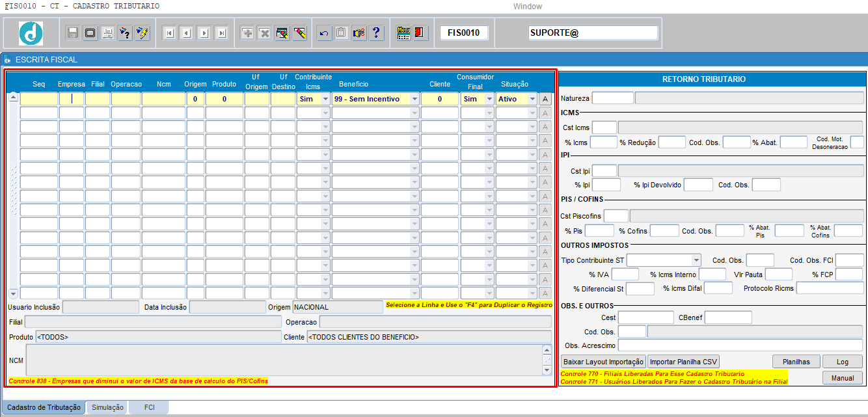Go to next record toolbar arrow
The width and height of the screenshot is (868, 417).
(x=204, y=33)
